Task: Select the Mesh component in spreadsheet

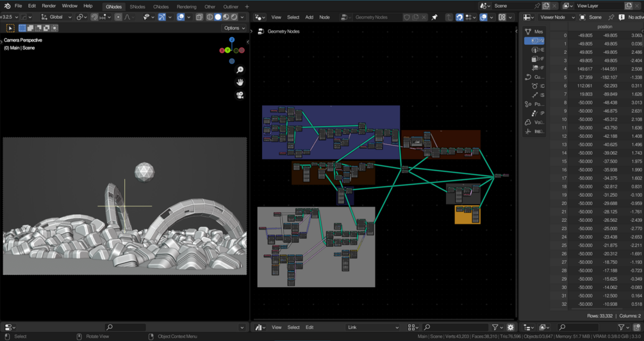Action: 534,31
